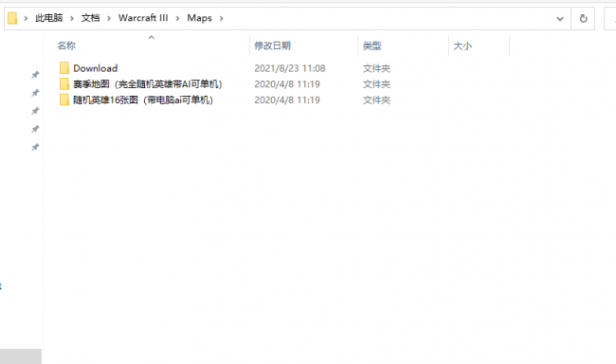Click date 2021/8/23 11:08
616x364 pixels.
(x=290, y=68)
